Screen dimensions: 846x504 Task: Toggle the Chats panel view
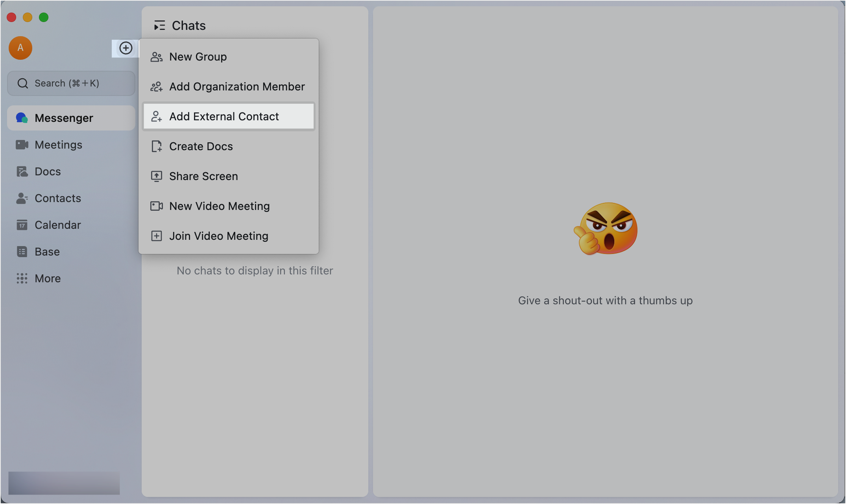pyautogui.click(x=159, y=25)
